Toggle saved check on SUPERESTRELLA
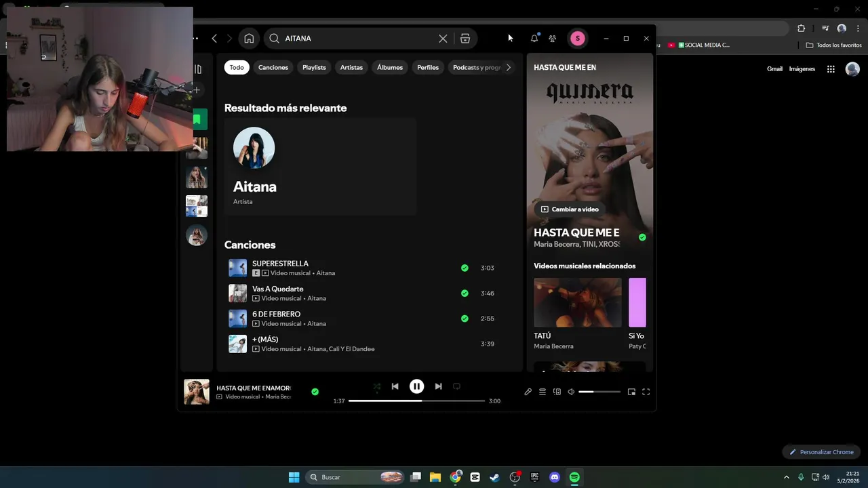Image resolution: width=868 pixels, height=488 pixels. (x=465, y=268)
